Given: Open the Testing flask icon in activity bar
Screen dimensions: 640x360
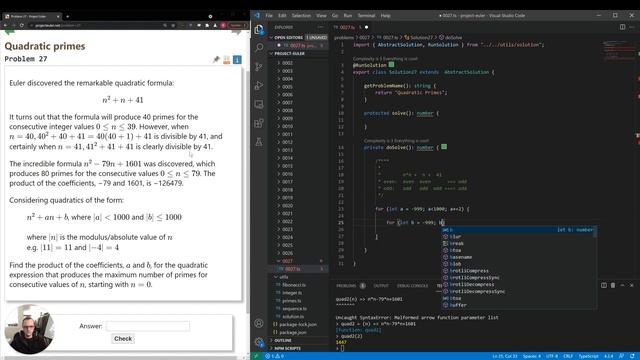Looking at the screenshot, I should 259,142.
